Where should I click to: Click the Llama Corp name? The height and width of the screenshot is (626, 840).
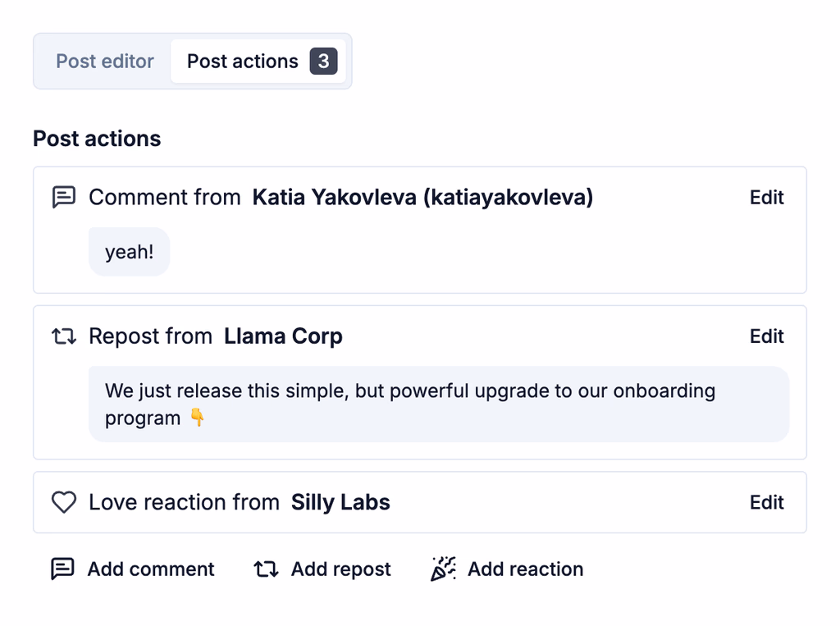[x=283, y=336]
